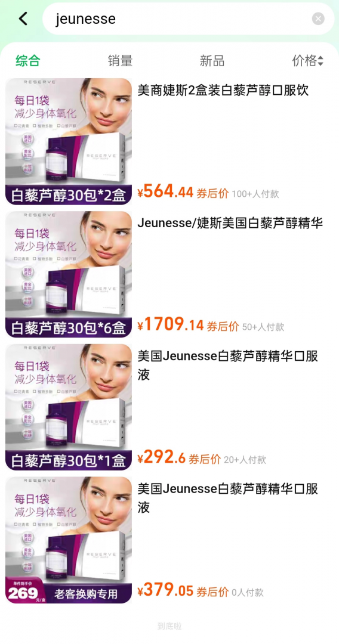Tap the ¥379.05 price
339x644 pixels.
click(x=165, y=590)
